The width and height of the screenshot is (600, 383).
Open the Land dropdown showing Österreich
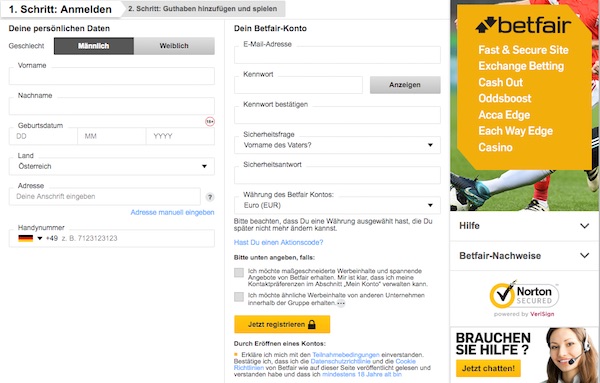(x=112, y=166)
